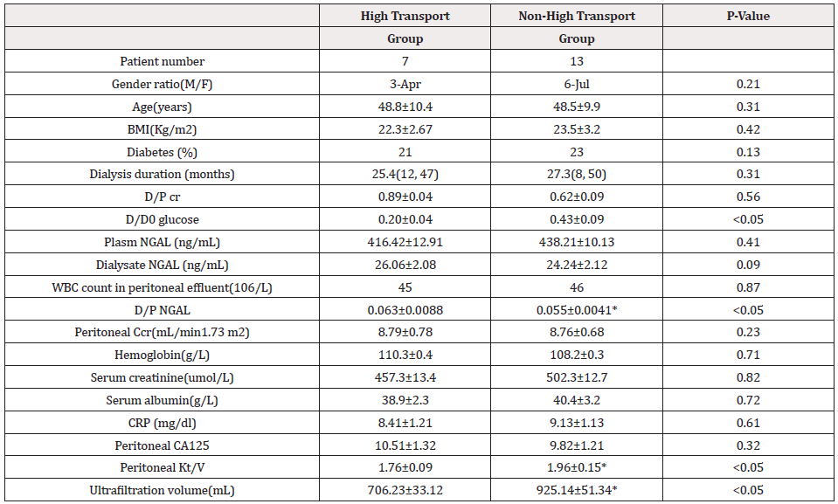The image size is (838, 504).
Task: Select the Hemoglobin(g/L) row label
Action: coord(162,355)
